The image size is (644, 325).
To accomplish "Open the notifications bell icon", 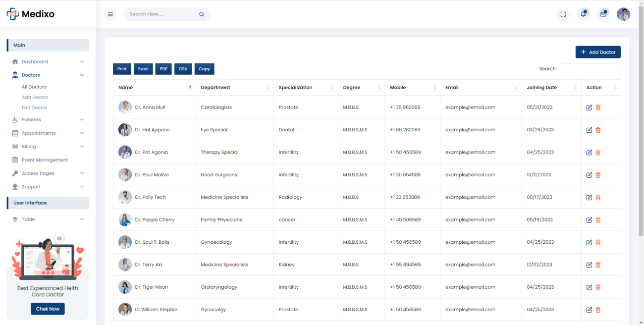I will pos(584,14).
